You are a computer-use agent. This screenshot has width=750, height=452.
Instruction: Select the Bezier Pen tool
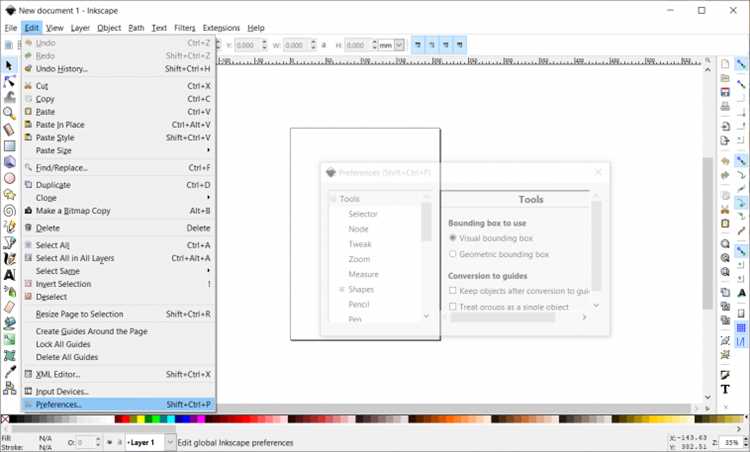[9, 243]
